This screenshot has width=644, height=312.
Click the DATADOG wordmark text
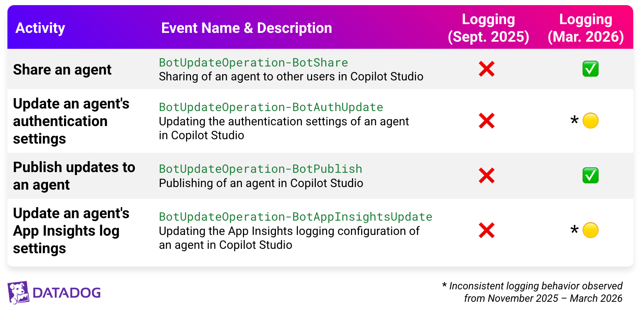click(67, 293)
